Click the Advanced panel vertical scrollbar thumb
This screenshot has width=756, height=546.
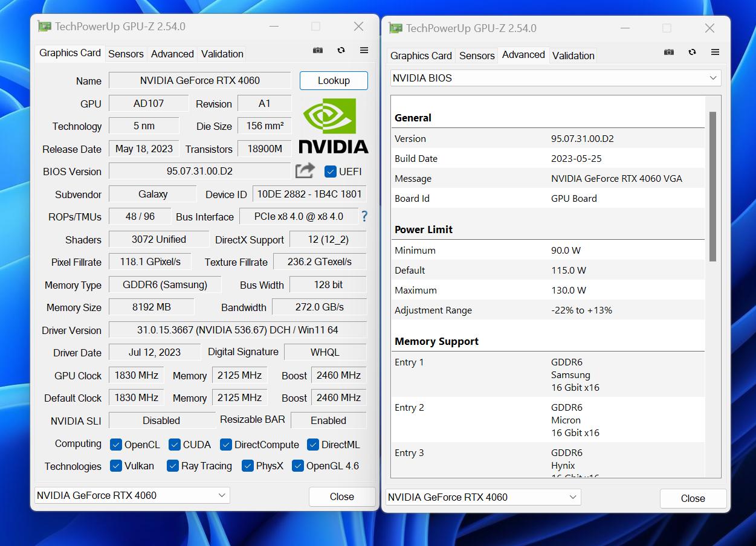[712, 186]
